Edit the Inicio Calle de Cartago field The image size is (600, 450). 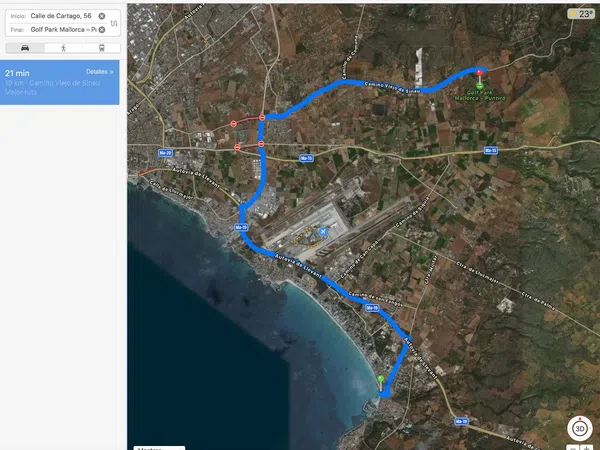point(60,17)
